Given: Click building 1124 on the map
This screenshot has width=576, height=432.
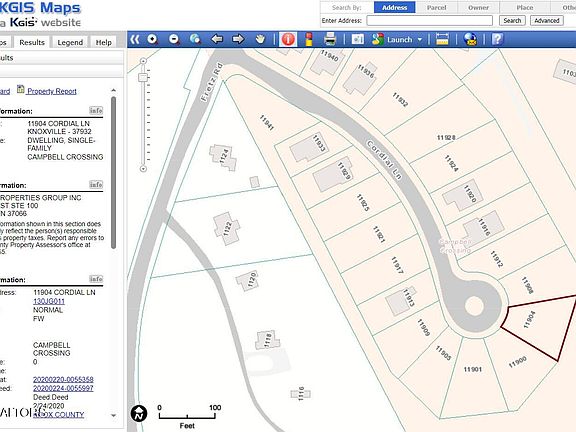Looking at the screenshot, I should click(x=223, y=158).
